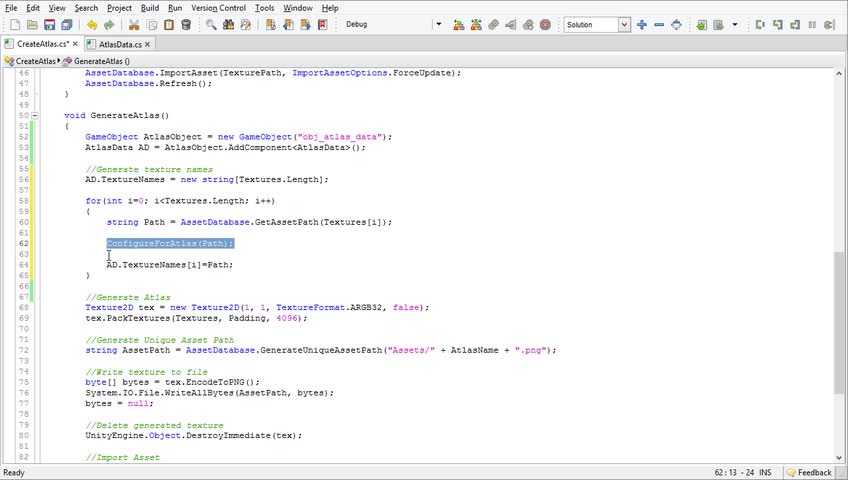Screen dimensions: 848x480
Task: Click the Step Over debug icon
Action: point(760,25)
